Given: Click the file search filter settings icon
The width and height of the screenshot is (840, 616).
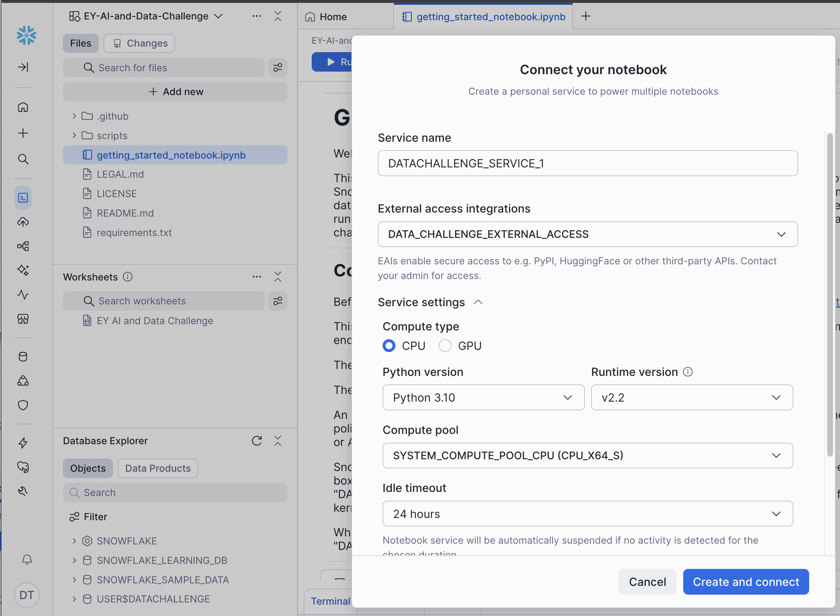Looking at the screenshot, I should pos(278,68).
